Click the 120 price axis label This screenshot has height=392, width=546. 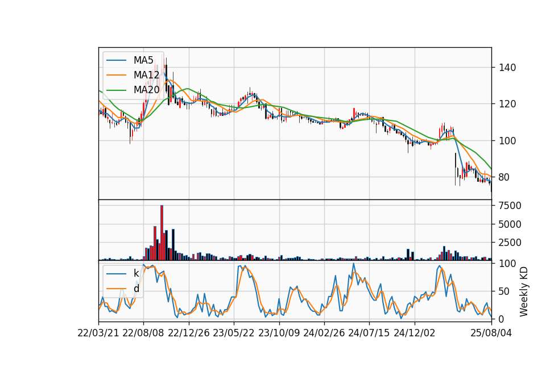[507, 104]
